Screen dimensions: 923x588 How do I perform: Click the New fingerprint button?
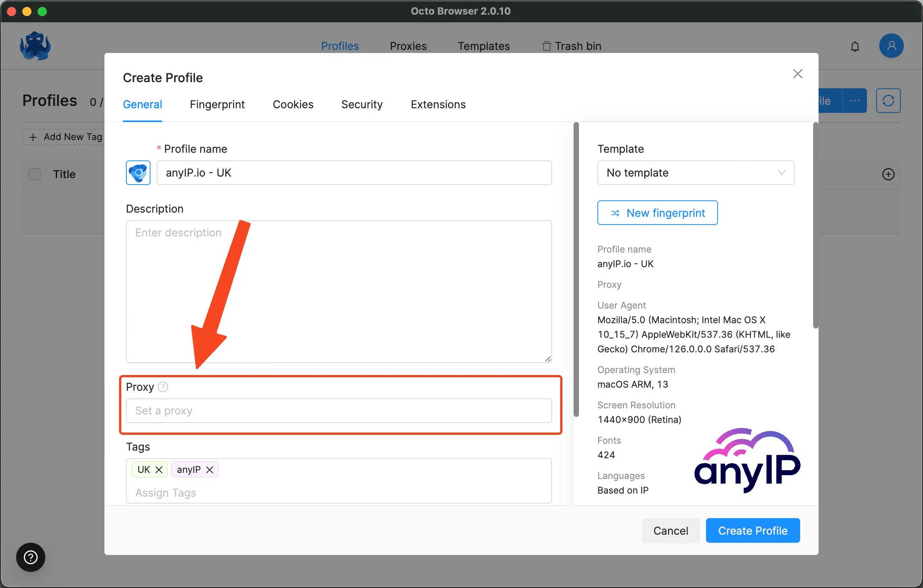[657, 213]
